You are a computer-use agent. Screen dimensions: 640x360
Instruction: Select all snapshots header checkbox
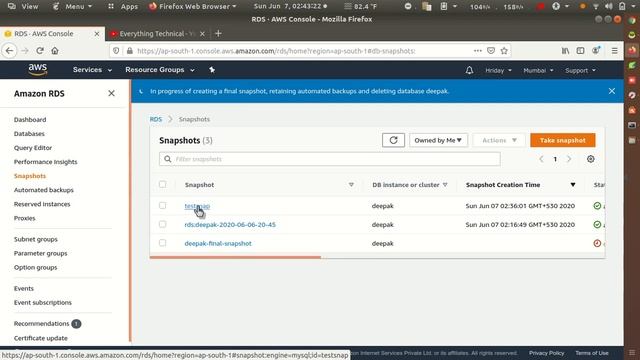tap(162, 184)
